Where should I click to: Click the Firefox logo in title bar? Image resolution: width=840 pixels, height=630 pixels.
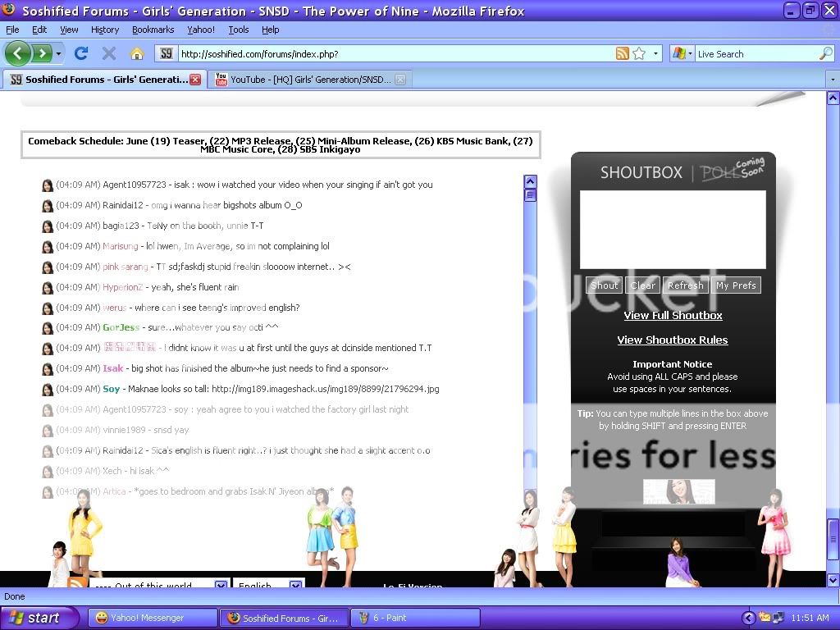8,10
